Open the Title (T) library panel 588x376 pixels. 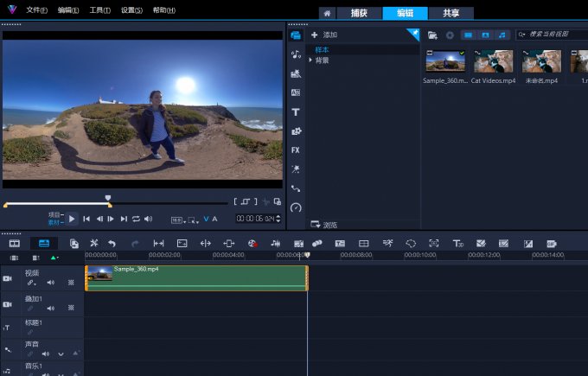coord(296,112)
